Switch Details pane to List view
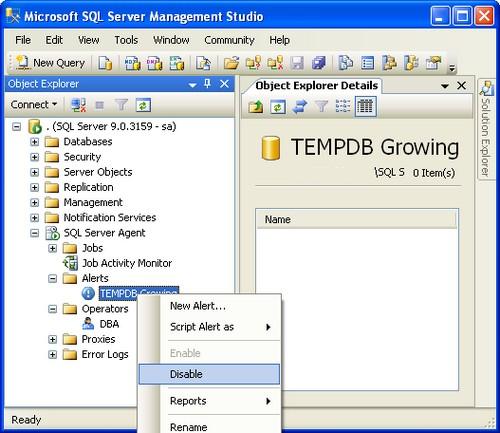 [343, 107]
